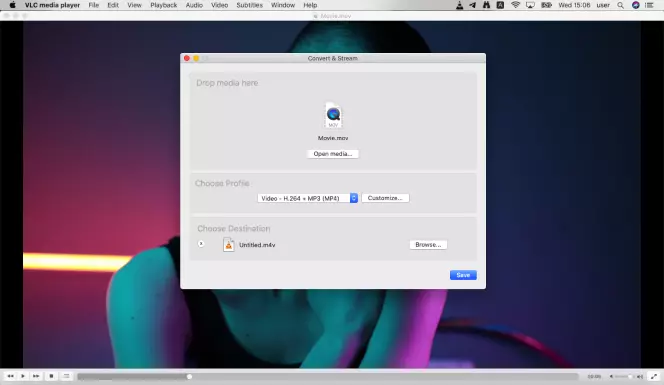This screenshot has height=385, width=664.
Task: Toggle the playlist view button
Action: 66,376
